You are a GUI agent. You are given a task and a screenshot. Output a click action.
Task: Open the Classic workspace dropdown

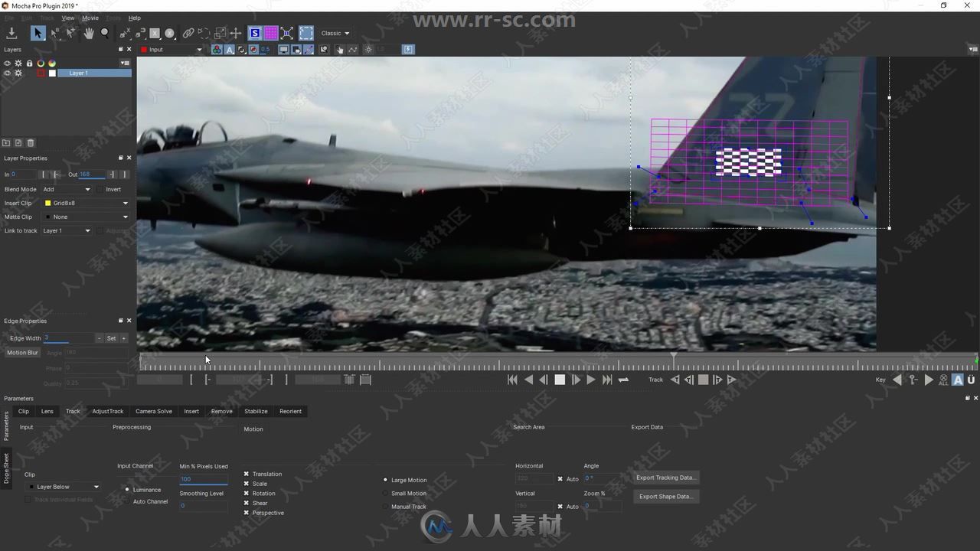(x=335, y=33)
